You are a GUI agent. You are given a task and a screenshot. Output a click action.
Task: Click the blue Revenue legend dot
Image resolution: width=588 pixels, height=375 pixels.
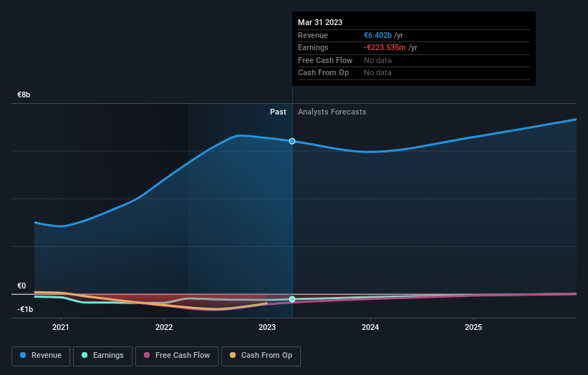[x=23, y=355]
